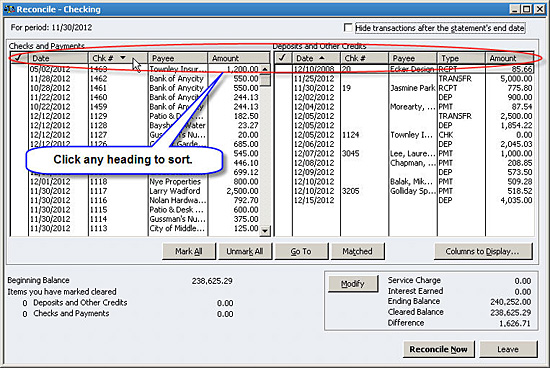Image resolution: width=550 pixels, height=368 pixels.
Task: Sort checks by Chk # descending arrow
Action: (122, 58)
